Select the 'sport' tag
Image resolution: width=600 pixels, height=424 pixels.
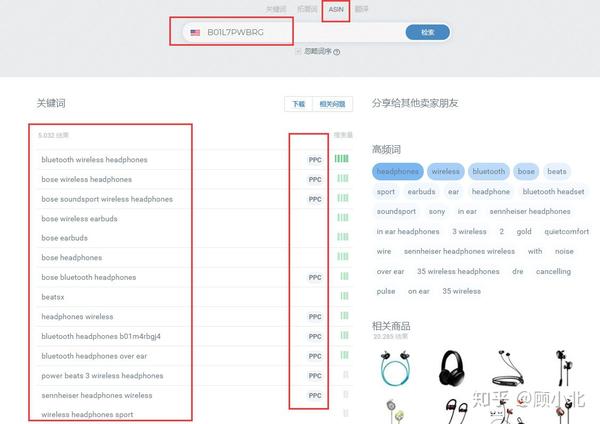point(385,191)
